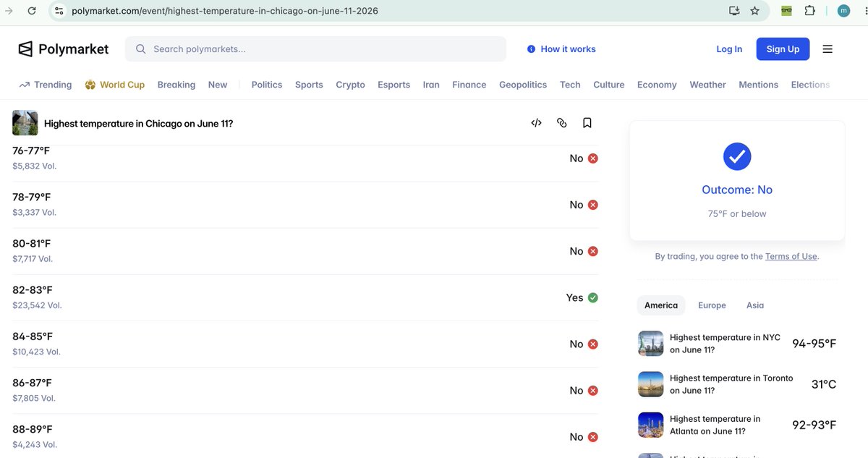Click the Sign Up button
The image size is (868, 458).
click(783, 49)
